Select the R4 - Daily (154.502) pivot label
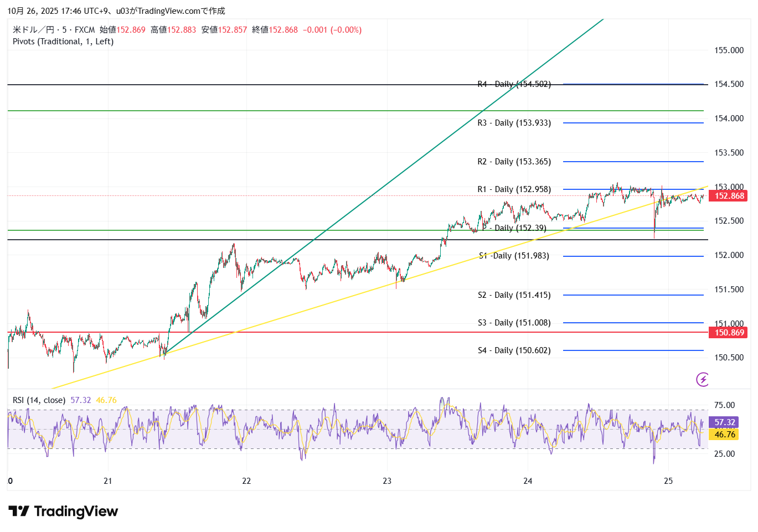The height and width of the screenshot is (532, 758). (x=514, y=84)
